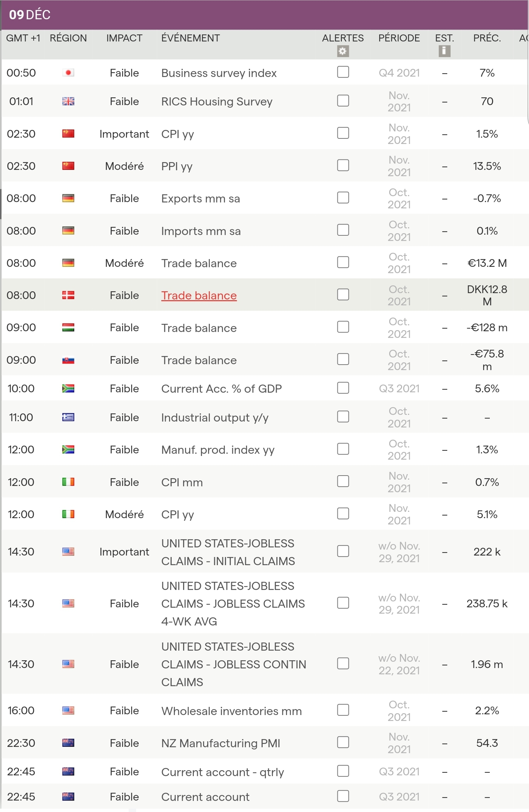Click the Greece flag for Industrial output
The image size is (529, 812).
[x=68, y=417]
